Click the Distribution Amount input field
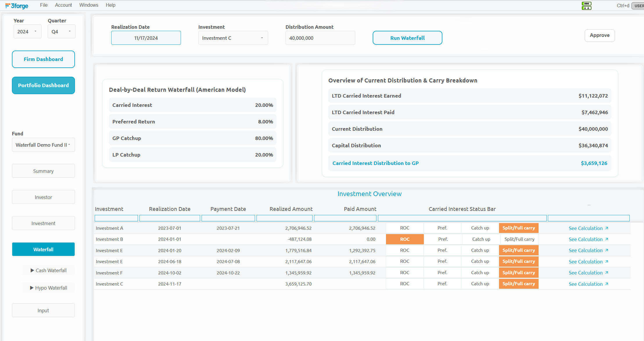 320,38
